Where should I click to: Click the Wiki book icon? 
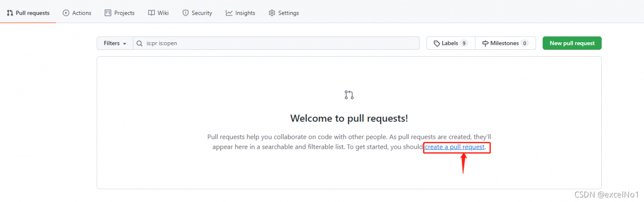pyautogui.click(x=151, y=13)
